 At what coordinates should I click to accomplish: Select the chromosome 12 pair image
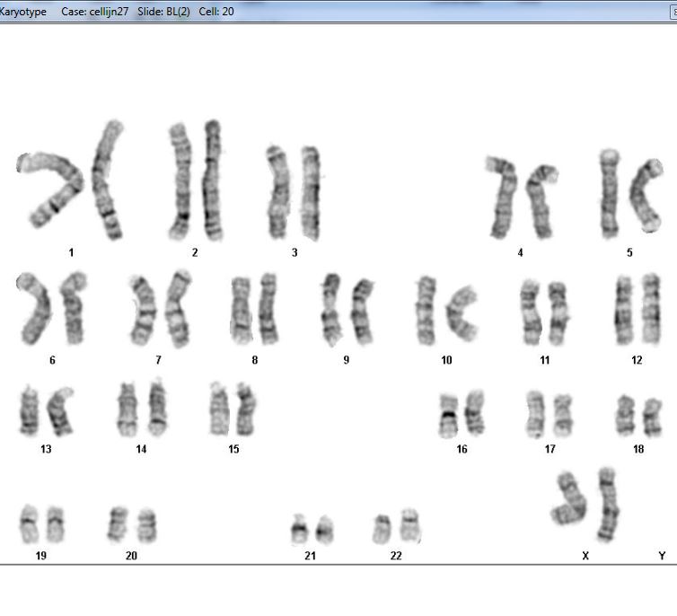point(637,310)
